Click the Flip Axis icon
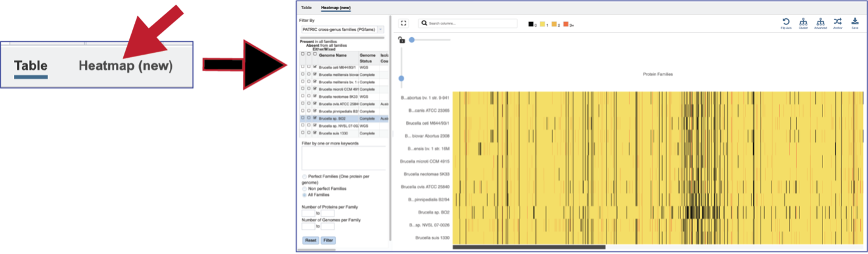Screen dimensions: 868x254 click(x=785, y=21)
